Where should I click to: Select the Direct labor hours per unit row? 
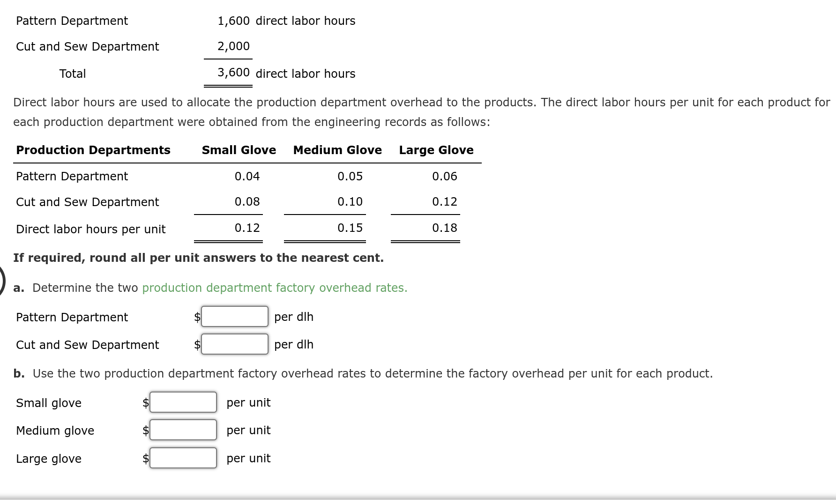pyautogui.click(x=90, y=229)
